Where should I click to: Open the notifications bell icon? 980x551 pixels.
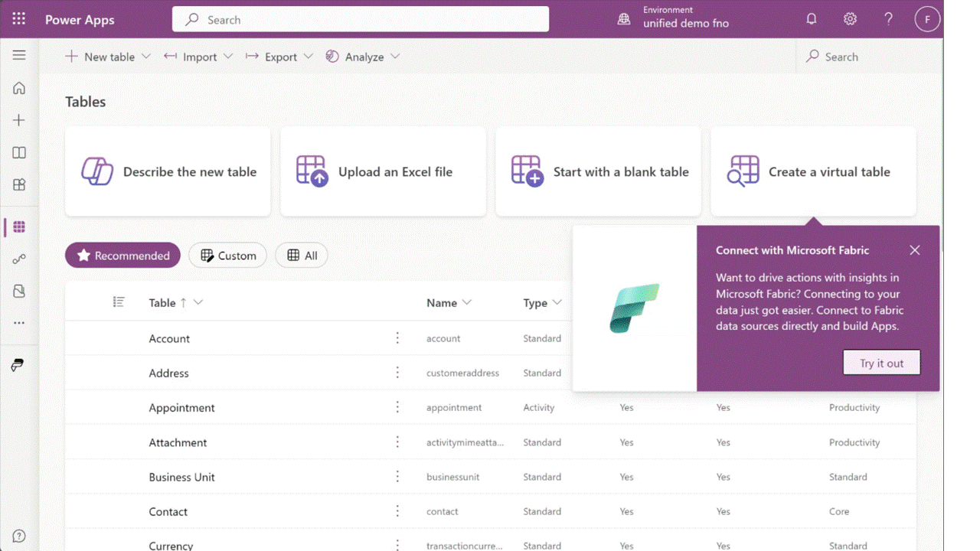point(812,18)
